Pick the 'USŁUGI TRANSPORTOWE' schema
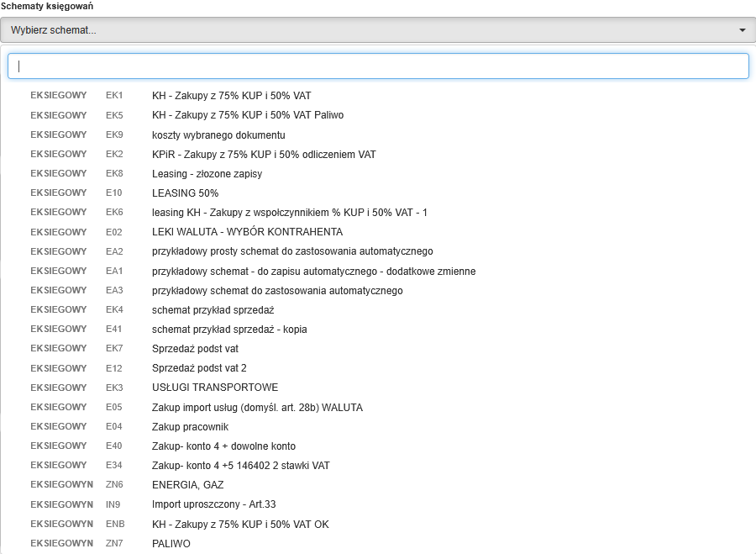The image size is (756, 554). pyautogui.click(x=215, y=388)
